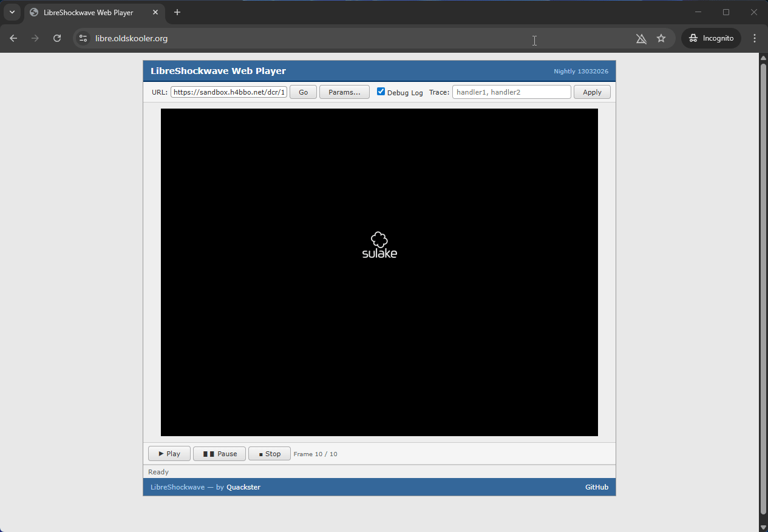
Task: Maximize the browser window
Action: coord(726,12)
